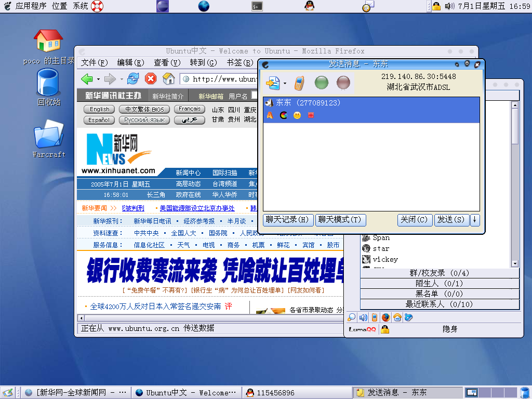Click 全球4200万人反对日本入常签名递交安南 headline
The width and height of the screenshot is (532, 399).
pos(155,307)
